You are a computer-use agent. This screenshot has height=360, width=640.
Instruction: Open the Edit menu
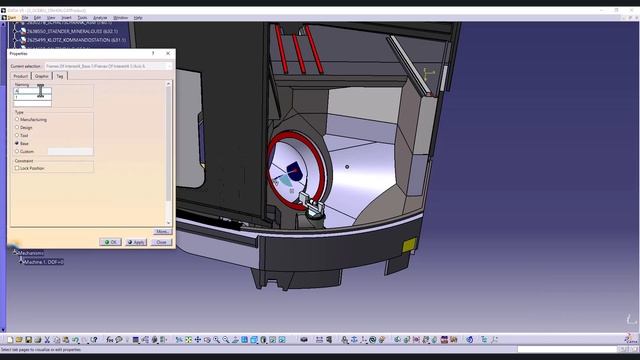[38, 18]
